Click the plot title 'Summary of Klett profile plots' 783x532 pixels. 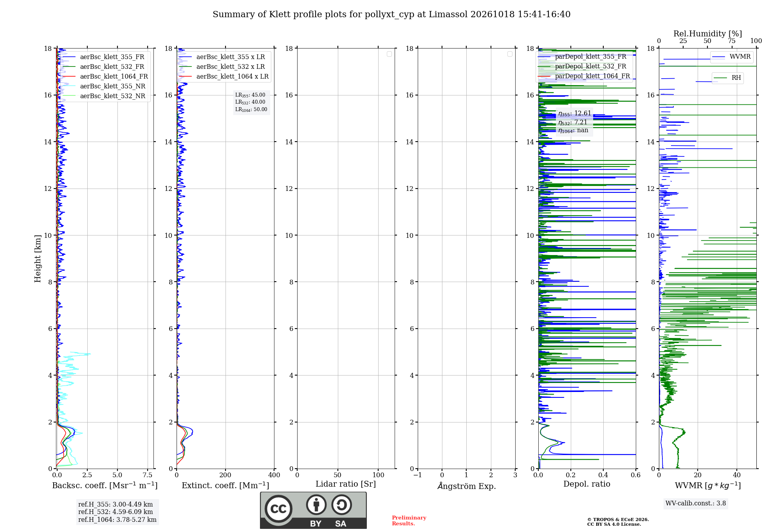pos(391,14)
